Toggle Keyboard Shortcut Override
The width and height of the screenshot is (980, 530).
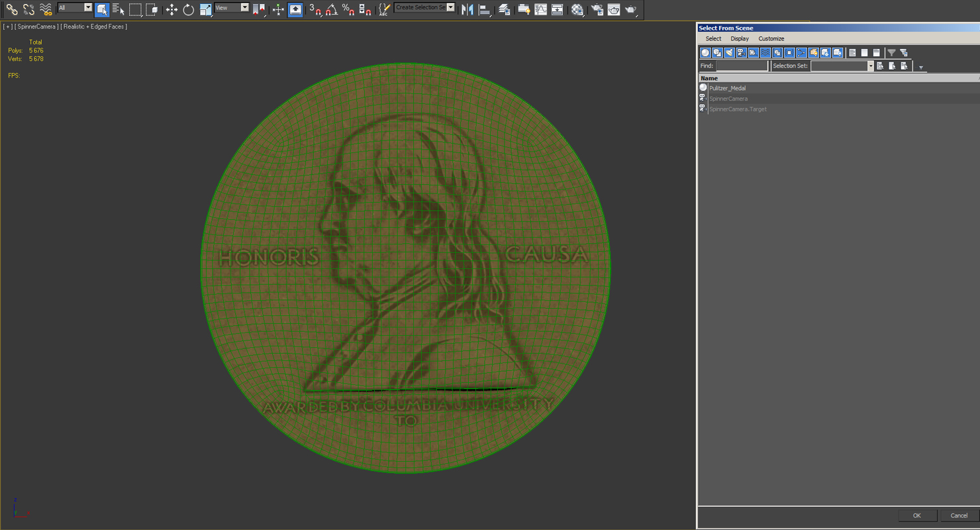coord(295,9)
